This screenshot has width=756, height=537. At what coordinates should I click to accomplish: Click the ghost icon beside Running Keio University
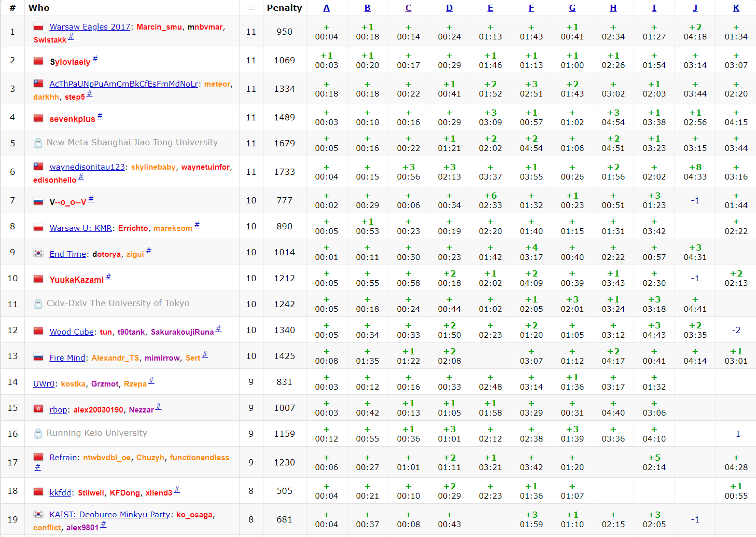(x=38, y=434)
